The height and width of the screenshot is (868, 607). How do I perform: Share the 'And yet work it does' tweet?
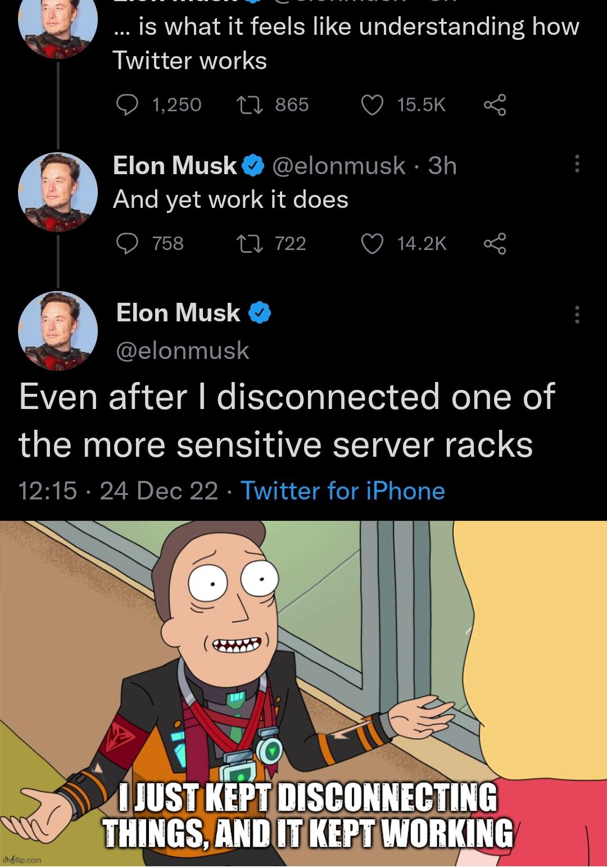pos(495,244)
